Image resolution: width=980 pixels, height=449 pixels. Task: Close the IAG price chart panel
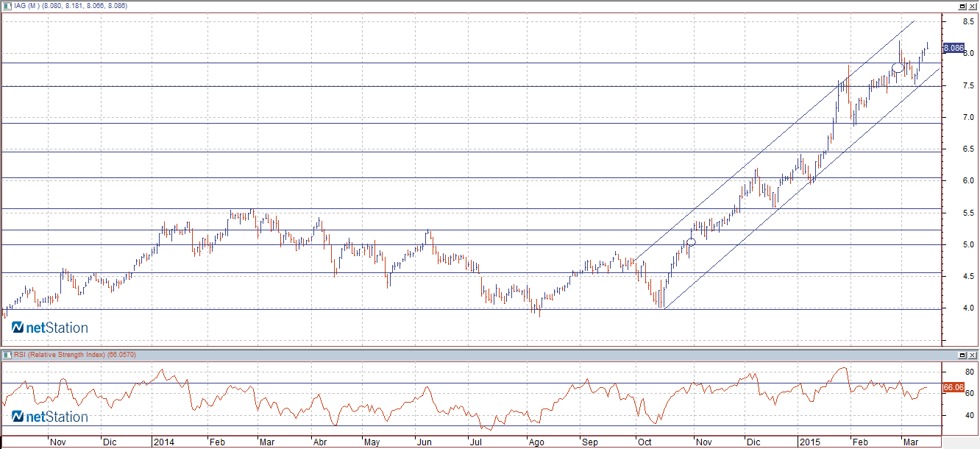[972, 6]
